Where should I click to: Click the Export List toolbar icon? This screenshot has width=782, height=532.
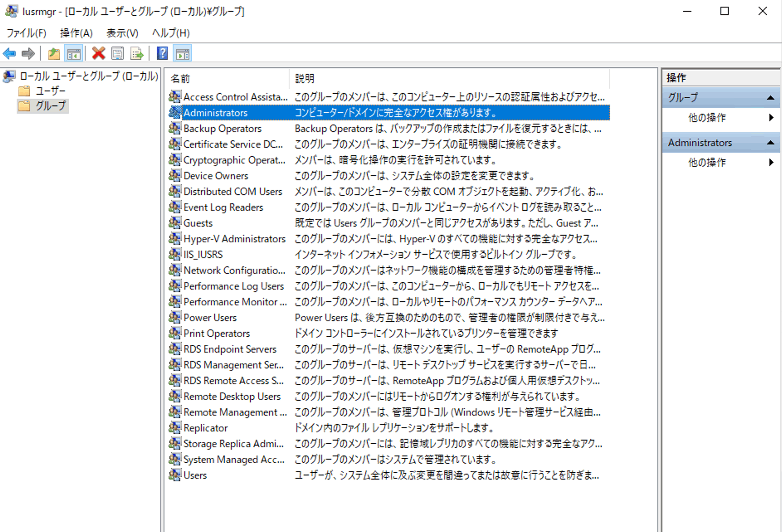pyautogui.click(x=137, y=54)
